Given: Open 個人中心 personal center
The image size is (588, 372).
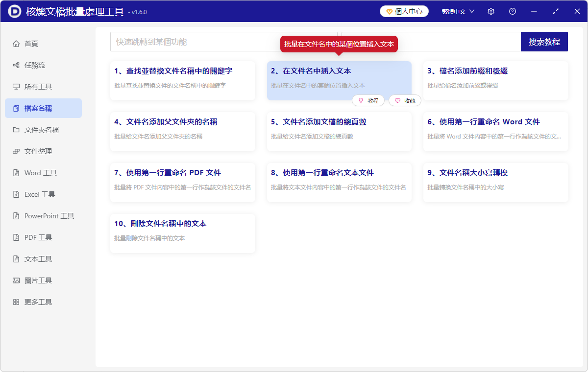Looking at the screenshot, I should (x=404, y=11).
